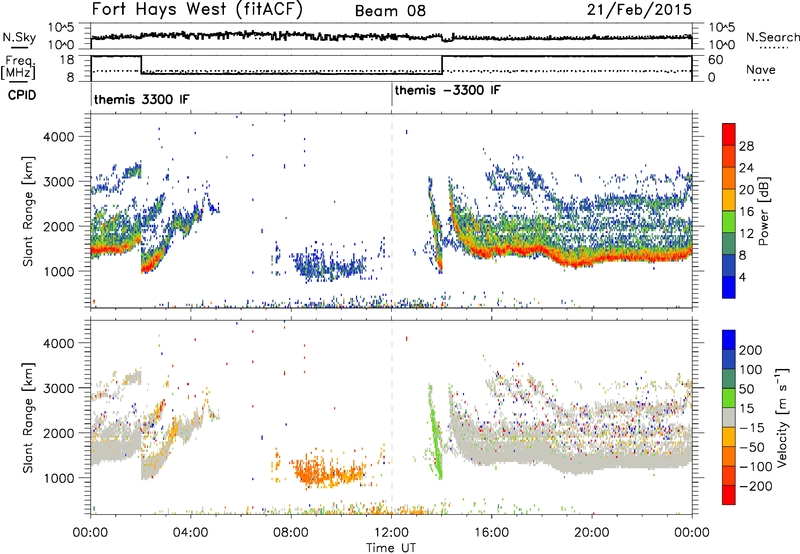This screenshot has width=800, height=554.
Task: Click the "N.Sky" legend label
Action: pyautogui.click(x=19, y=37)
